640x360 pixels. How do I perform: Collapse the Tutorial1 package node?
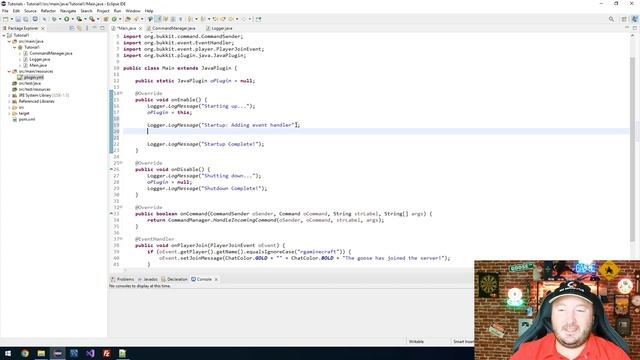(14, 47)
